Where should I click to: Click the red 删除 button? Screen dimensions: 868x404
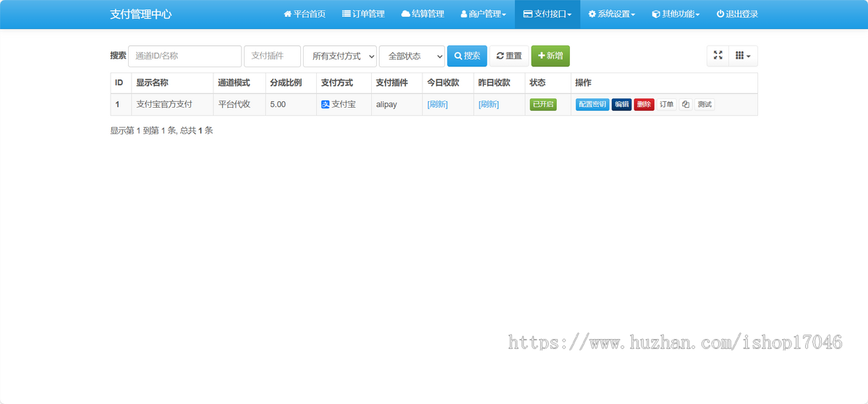(x=644, y=104)
